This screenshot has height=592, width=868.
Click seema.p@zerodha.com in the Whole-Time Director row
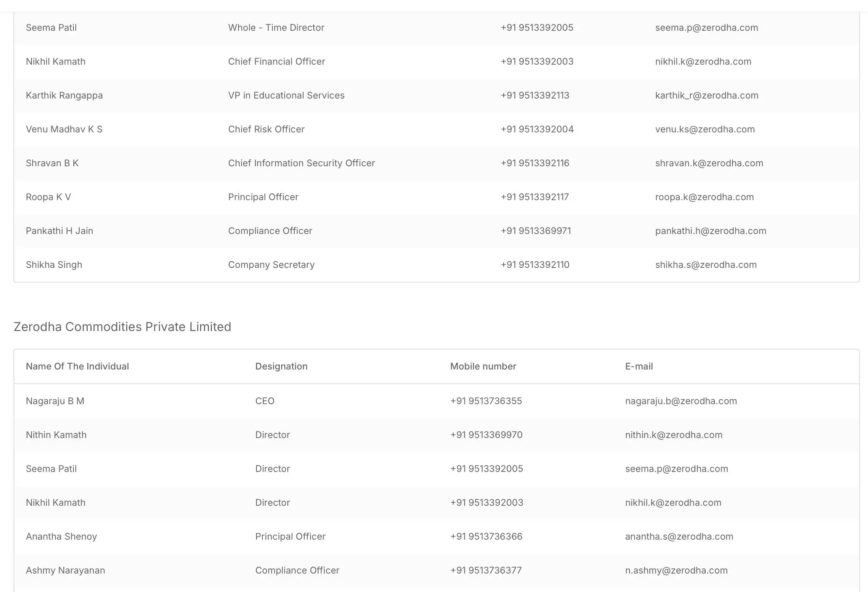pyautogui.click(x=707, y=28)
